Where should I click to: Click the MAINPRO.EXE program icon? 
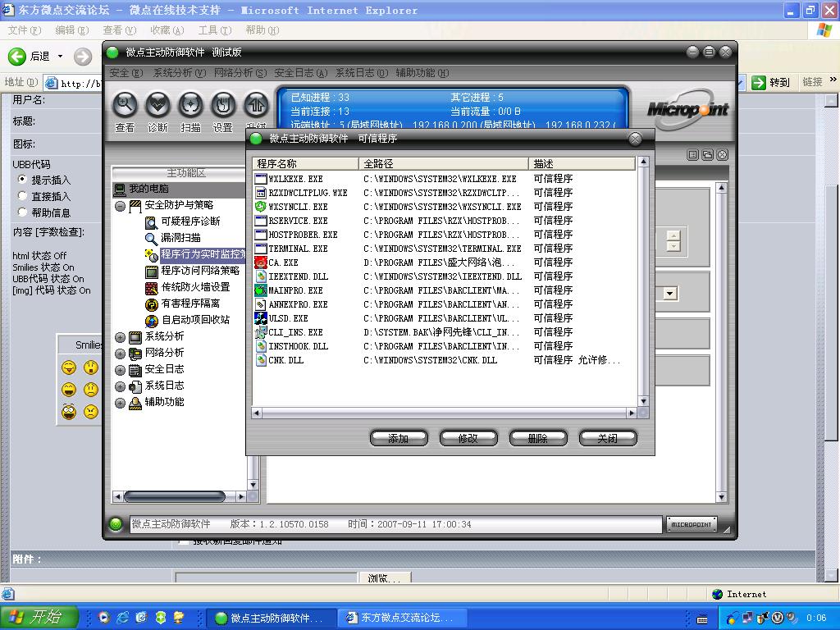[x=261, y=290]
